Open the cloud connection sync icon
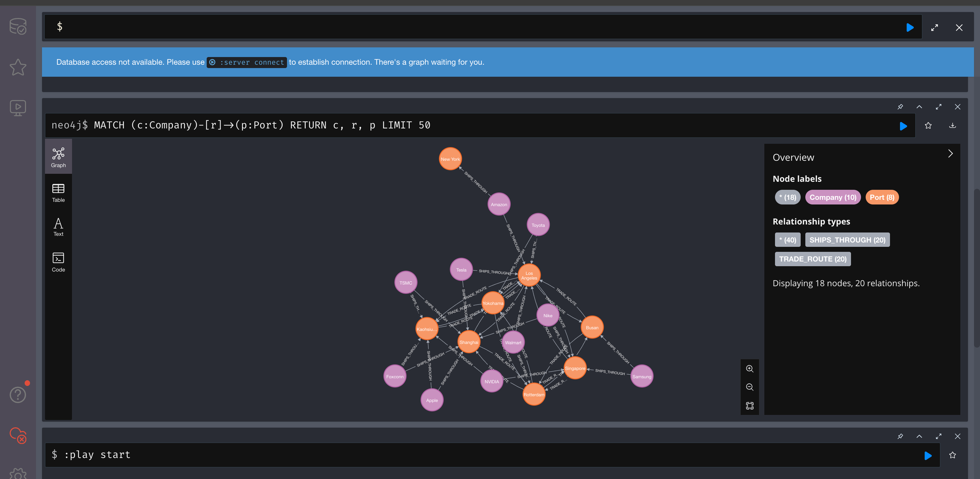 tap(18, 435)
